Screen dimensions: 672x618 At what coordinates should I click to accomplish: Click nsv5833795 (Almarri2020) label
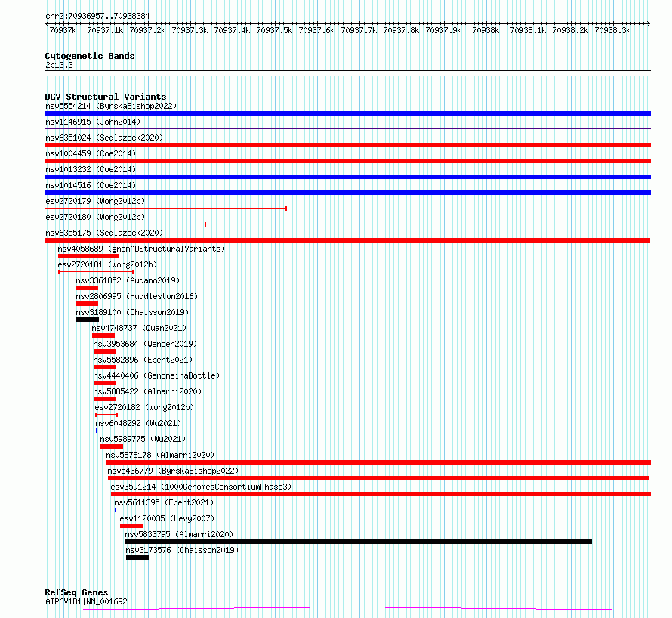click(x=179, y=534)
